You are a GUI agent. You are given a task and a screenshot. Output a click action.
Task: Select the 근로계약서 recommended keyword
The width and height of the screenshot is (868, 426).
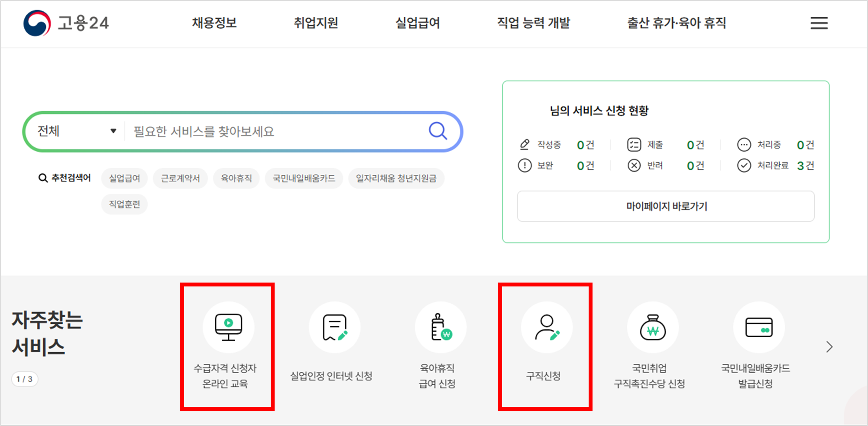click(180, 178)
